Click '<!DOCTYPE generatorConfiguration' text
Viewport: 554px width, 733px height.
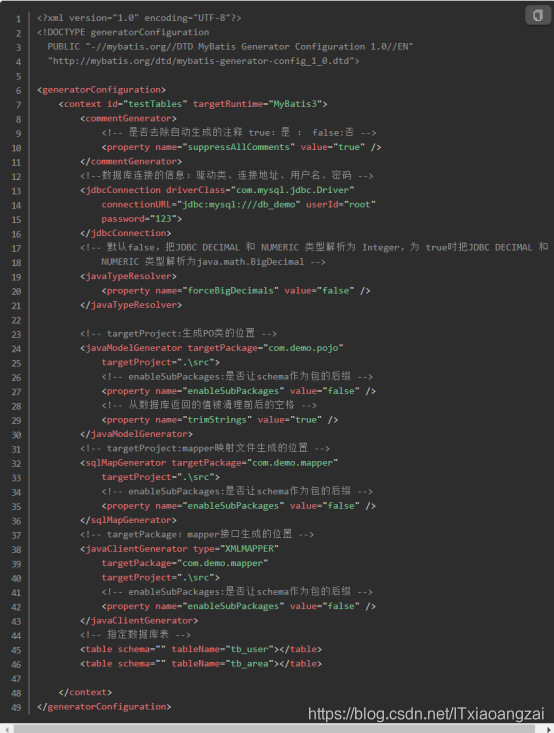(123, 32)
